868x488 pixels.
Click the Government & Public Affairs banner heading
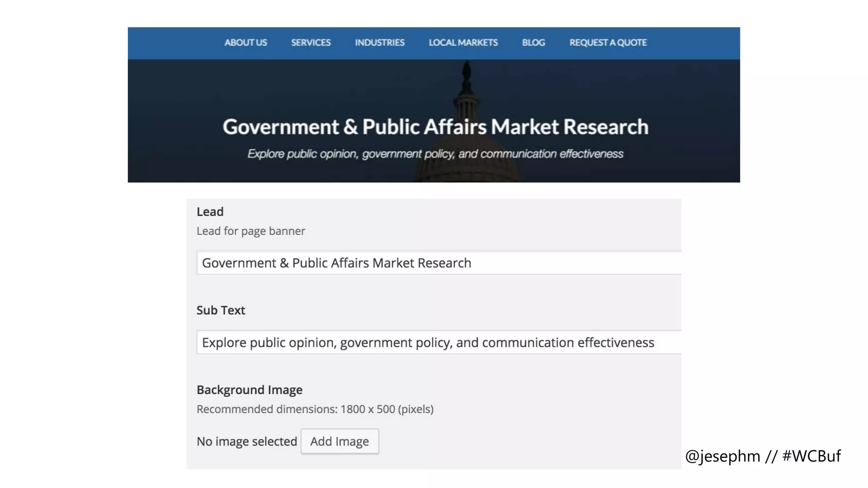click(435, 127)
